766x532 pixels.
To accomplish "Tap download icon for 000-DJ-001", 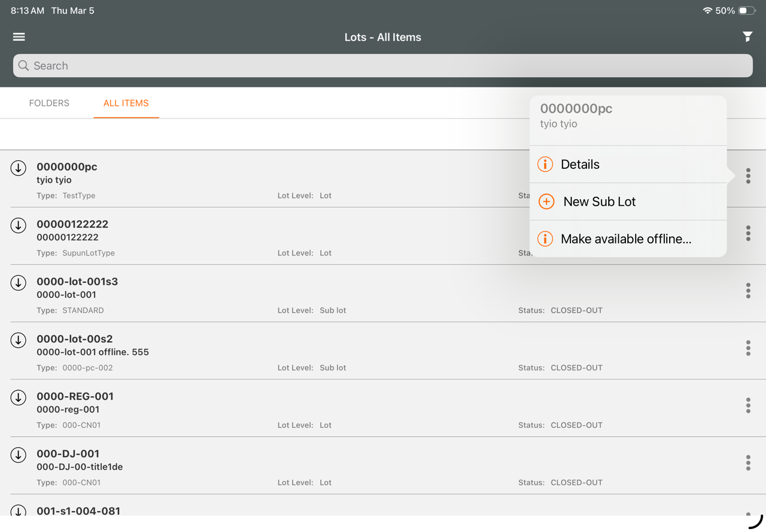I will tap(19, 455).
